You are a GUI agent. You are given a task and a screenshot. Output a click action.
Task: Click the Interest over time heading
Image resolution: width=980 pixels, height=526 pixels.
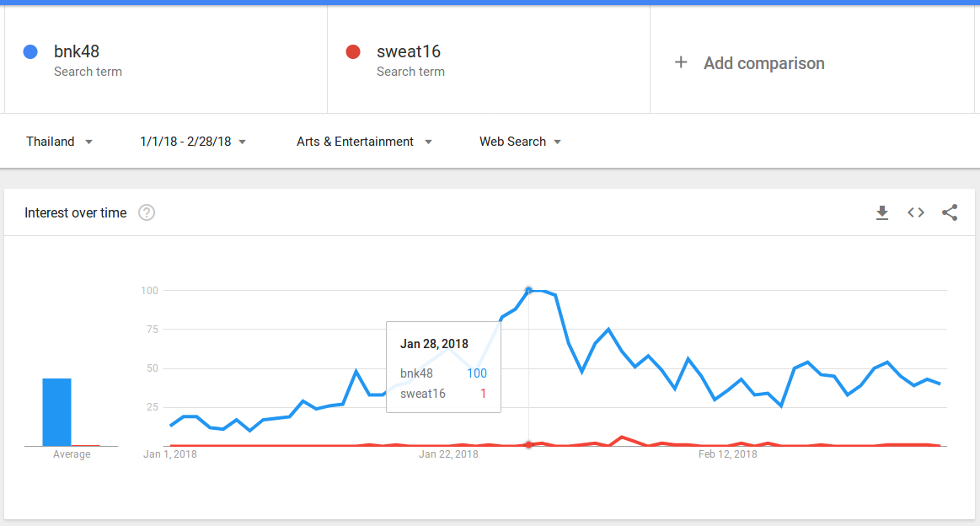pos(76,212)
